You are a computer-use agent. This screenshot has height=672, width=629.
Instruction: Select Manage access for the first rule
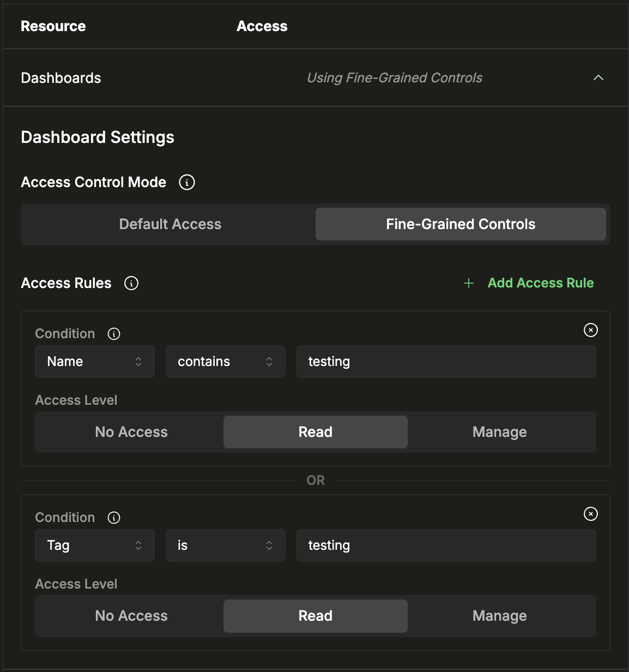click(499, 431)
